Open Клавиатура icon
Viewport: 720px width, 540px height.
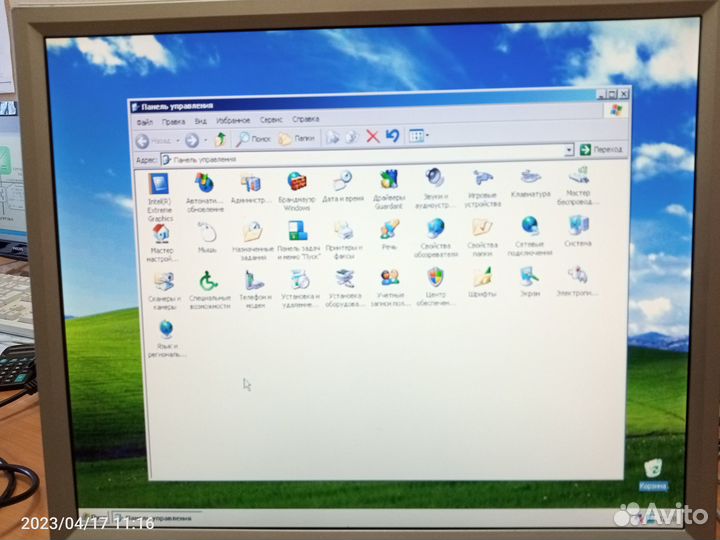530,184
